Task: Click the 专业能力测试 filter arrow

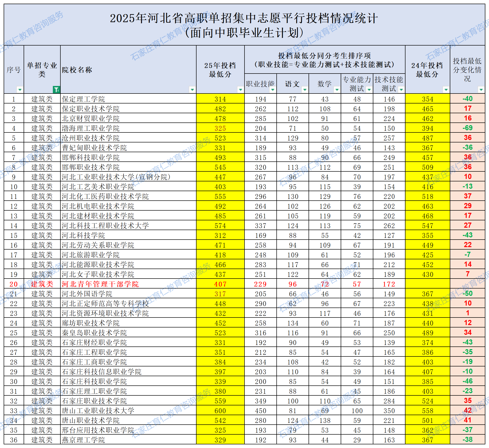Action: pos(368,90)
